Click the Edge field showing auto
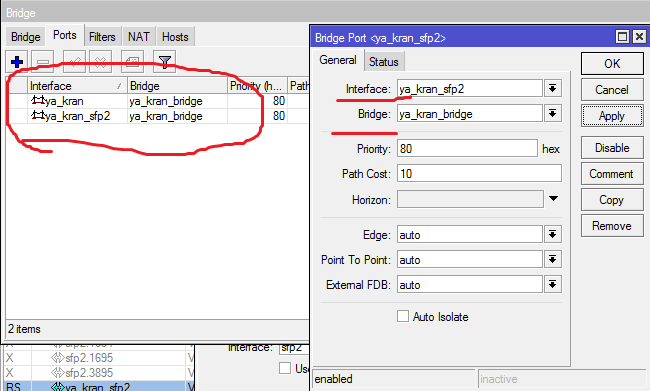Viewport: 650px width, 391px height. pyautogui.click(x=470, y=234)
